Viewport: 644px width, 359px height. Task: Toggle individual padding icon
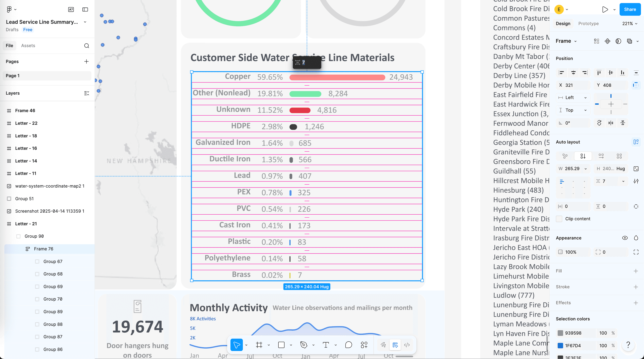tap(636, 206)
